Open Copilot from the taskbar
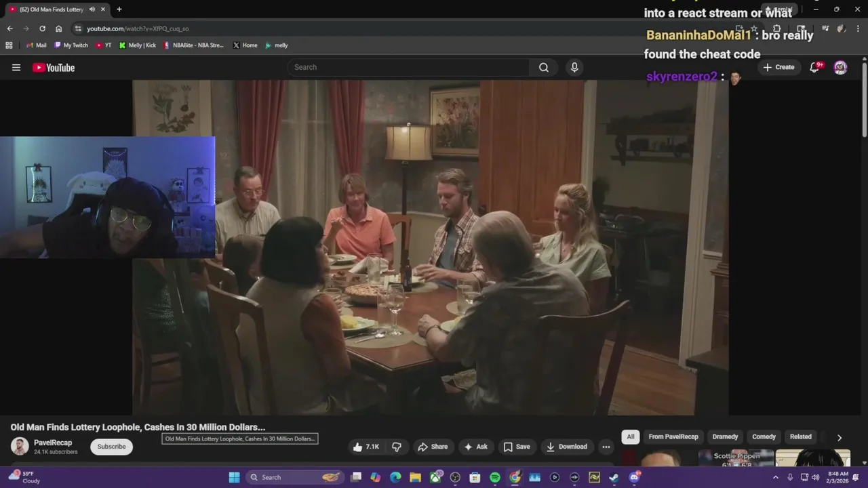868x488 pixels. point(376,477)
